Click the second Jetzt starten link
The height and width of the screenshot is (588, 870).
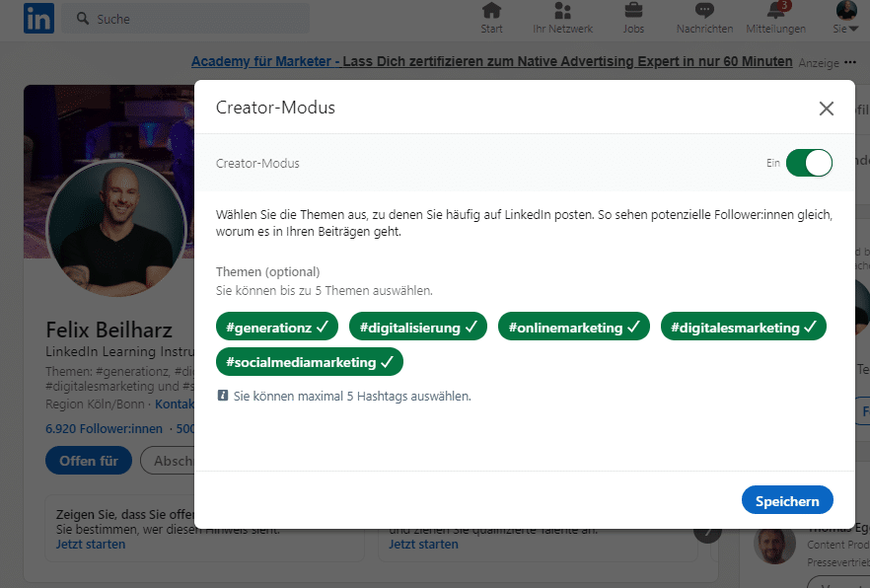(x=423, y=545)
